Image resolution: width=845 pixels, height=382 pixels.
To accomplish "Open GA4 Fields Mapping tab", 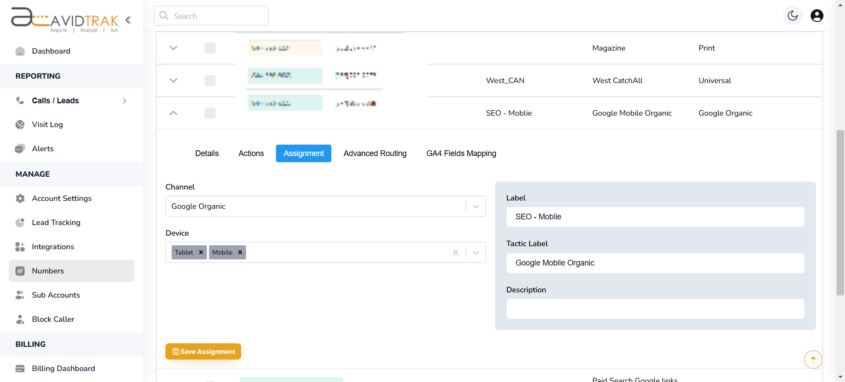I will 461,154.
